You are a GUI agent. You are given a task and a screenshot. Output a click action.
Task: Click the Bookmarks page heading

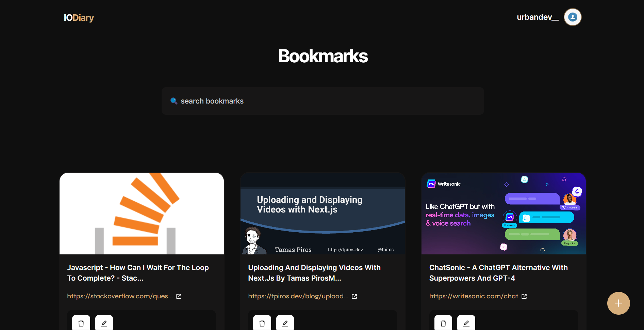[x=323, y=56]
